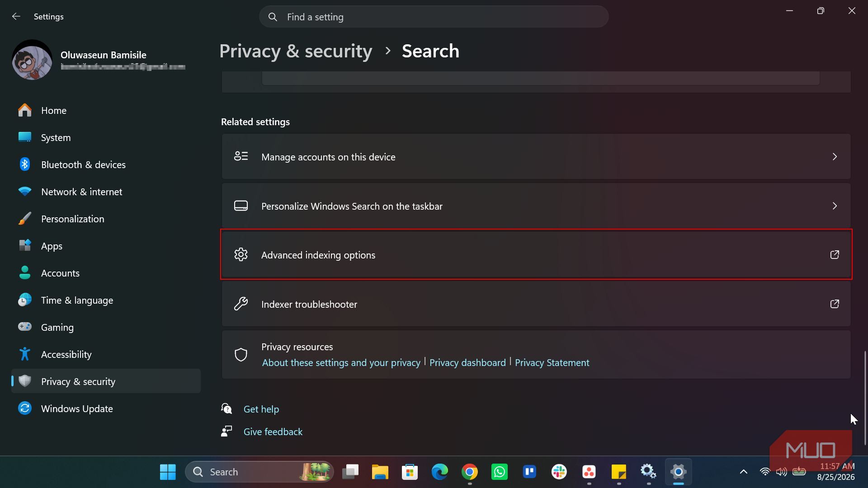Open Network & internet settings

(x=106, y=192)
